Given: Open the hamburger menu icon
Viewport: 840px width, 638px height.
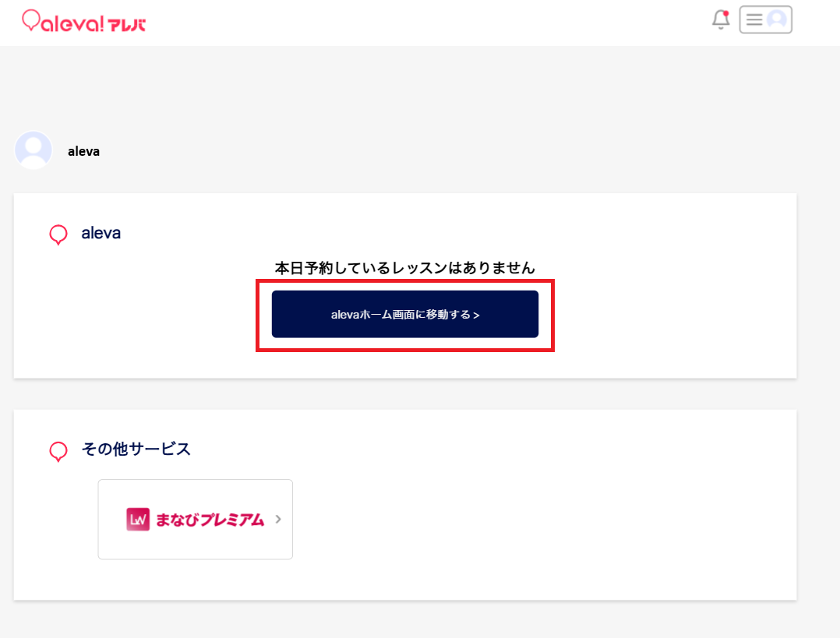Looking at the screenshot, I should point(754,20).
